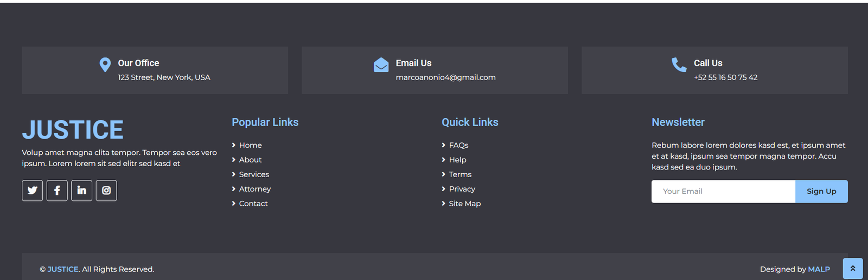868x280 pixels.
Task: Click the Facebook icon button
Action: (57, 191)
